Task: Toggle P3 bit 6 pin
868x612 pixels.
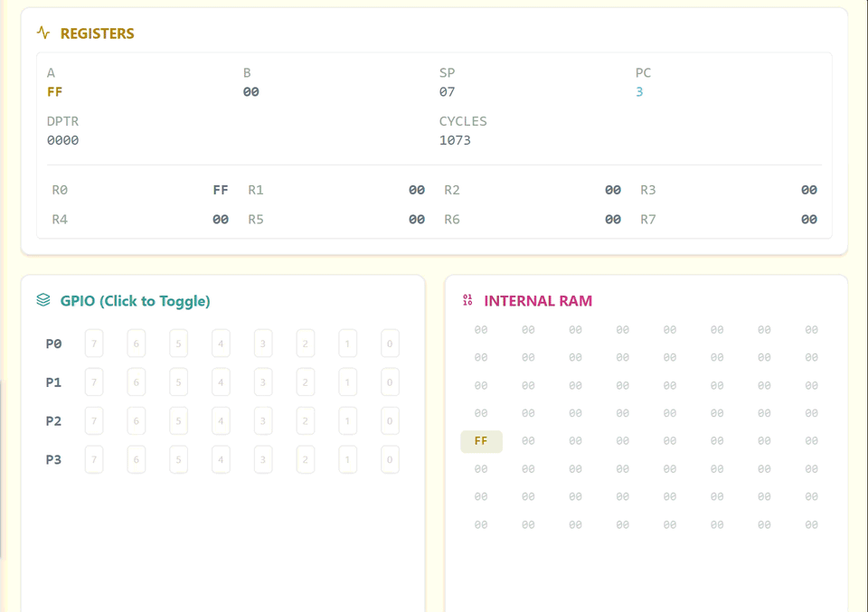Action: click(x=137, y=459)
